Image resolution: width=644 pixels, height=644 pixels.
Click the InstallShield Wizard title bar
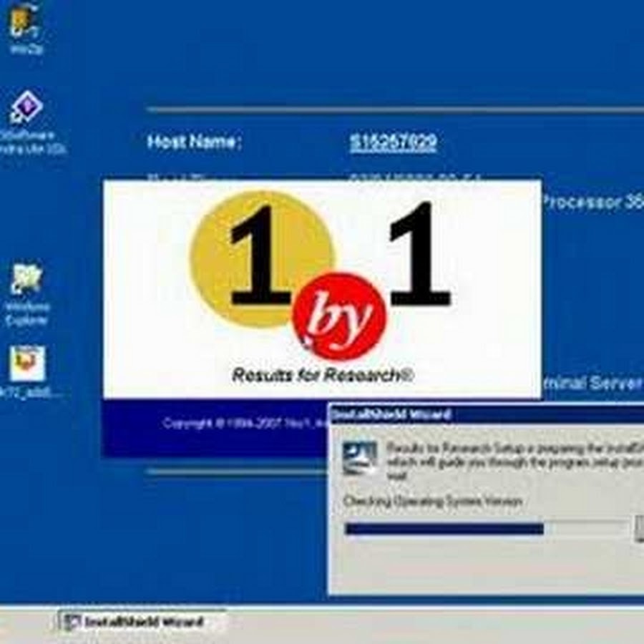tap(487, 414)
